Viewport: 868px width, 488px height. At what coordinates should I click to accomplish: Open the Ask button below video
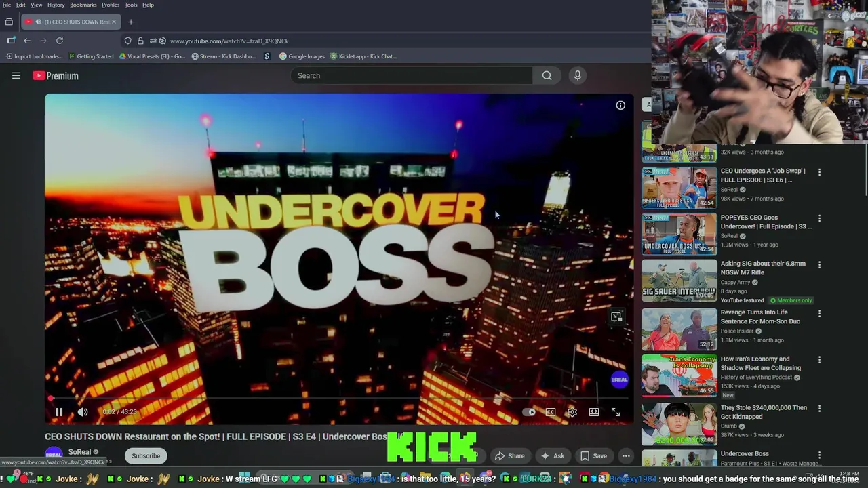coord(553,456)
